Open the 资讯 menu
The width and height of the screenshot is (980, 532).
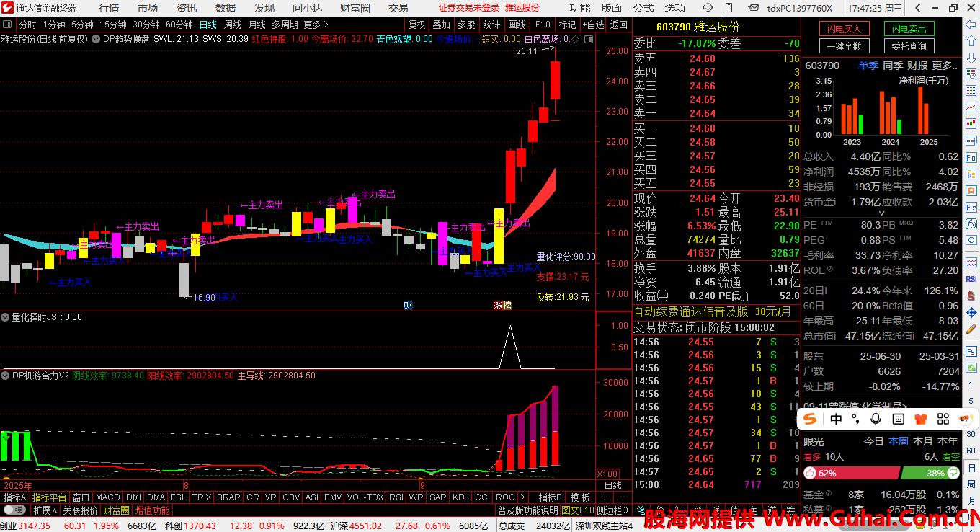click(187, 8)
